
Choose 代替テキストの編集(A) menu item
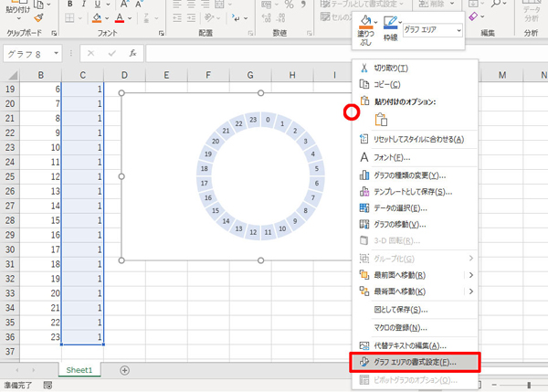[x=415, y=346]
